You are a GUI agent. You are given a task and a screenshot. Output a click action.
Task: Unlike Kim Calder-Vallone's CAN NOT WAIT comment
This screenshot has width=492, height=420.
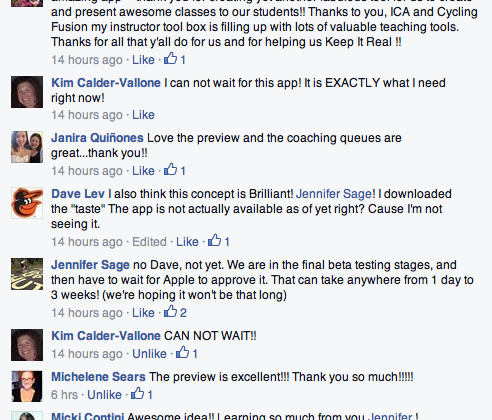click(149, 354)
